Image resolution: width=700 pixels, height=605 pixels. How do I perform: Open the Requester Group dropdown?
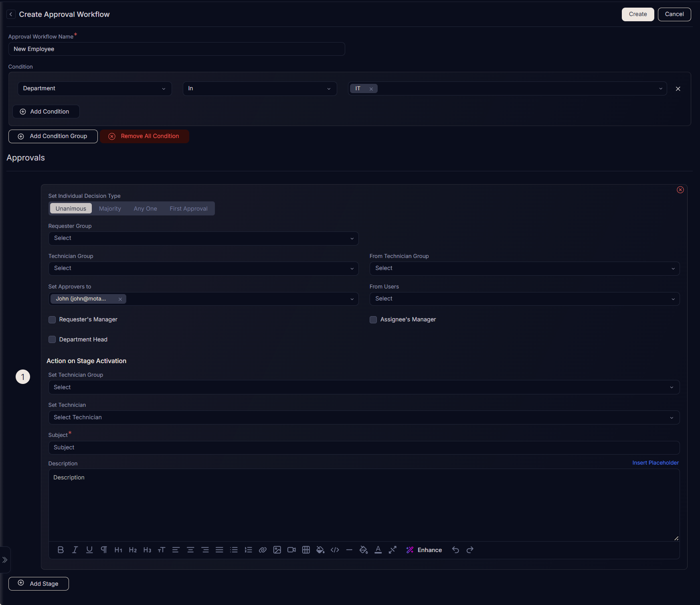(x=204, y=238)
